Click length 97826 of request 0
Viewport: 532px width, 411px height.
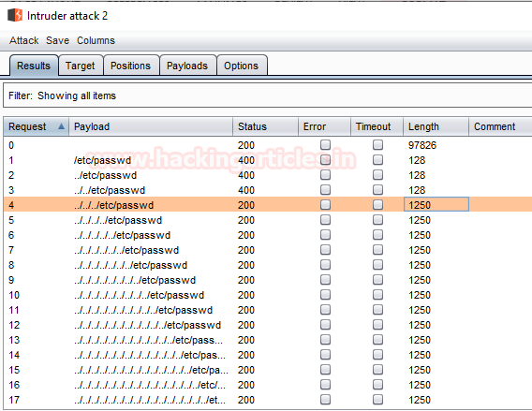[422, 145]
